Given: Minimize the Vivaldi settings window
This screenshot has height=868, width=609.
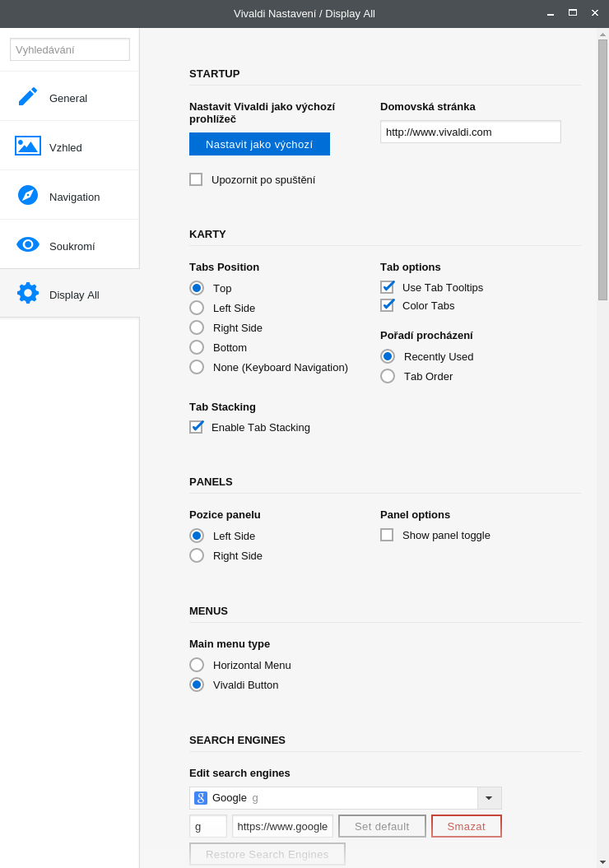Looking at the screenshot, I should coord(551,13).
